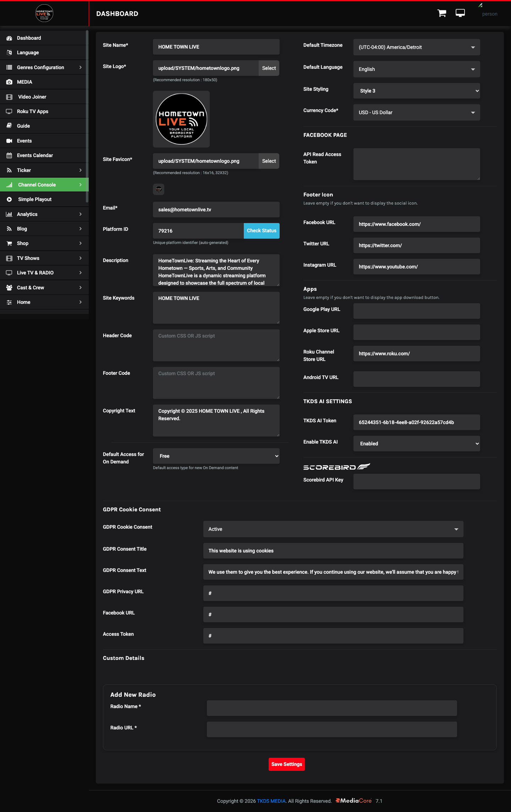Click the Blog RSS icon
The image size is (511, 812).
coord(9,229)
